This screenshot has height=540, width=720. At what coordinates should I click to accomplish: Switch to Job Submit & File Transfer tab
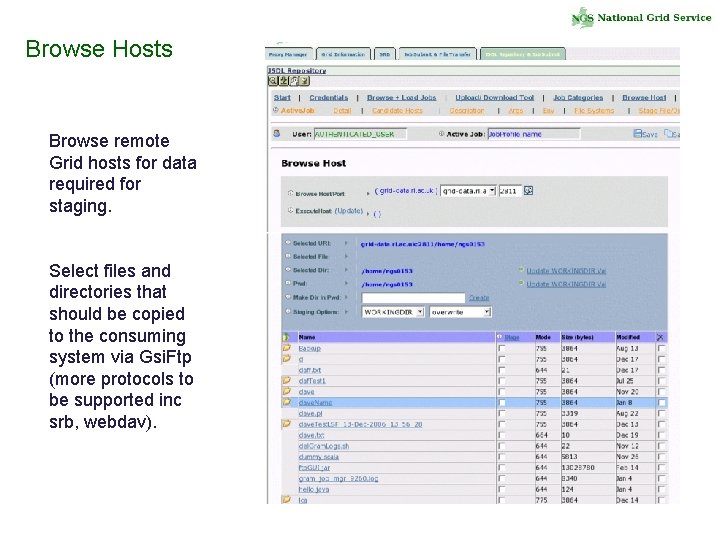click(x=438, y=54)
